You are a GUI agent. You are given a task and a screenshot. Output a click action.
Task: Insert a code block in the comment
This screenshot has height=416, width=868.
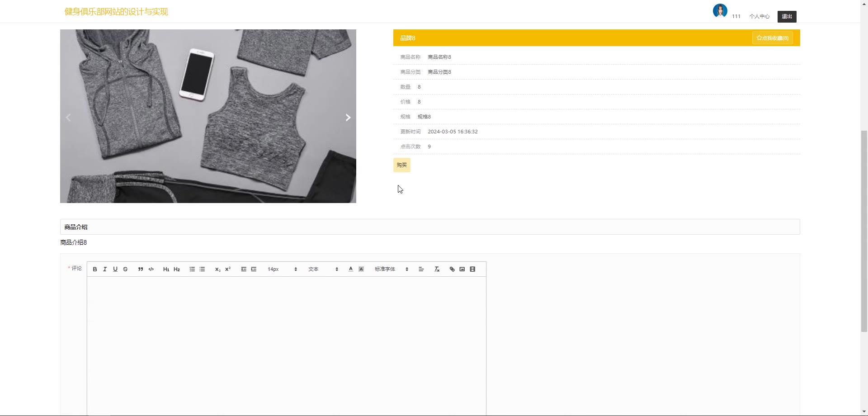pos(151,269)
